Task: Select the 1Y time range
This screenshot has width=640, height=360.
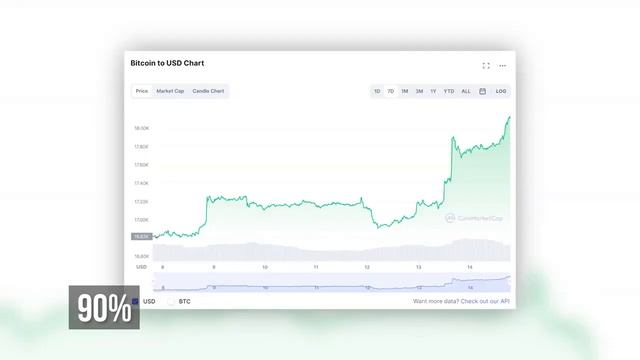Action: [433, 91]
